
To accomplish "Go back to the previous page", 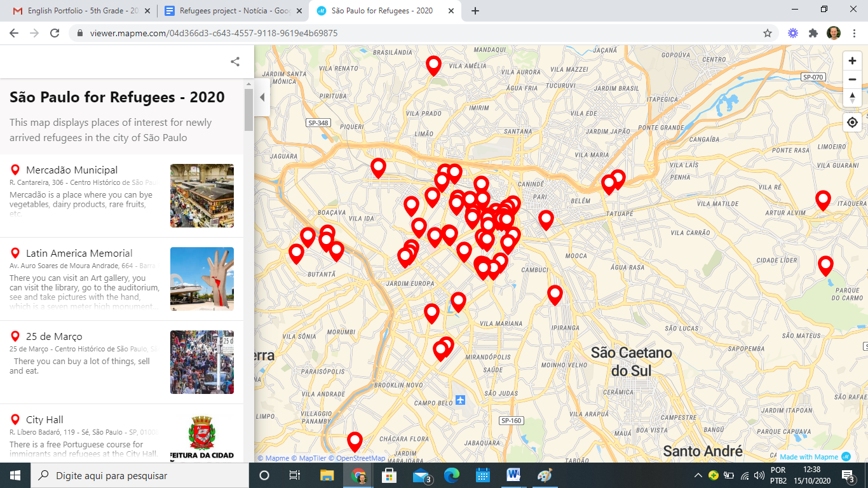I will point(14,33).
